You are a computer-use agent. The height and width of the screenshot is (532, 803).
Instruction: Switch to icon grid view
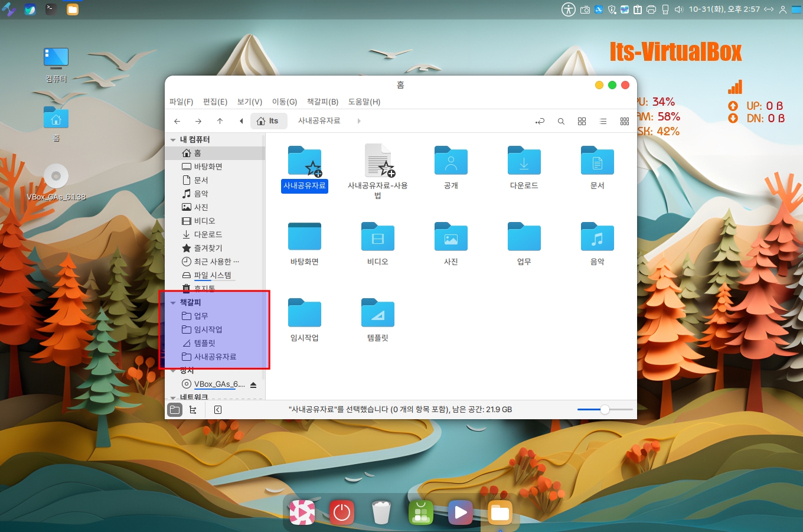[582, 121]
